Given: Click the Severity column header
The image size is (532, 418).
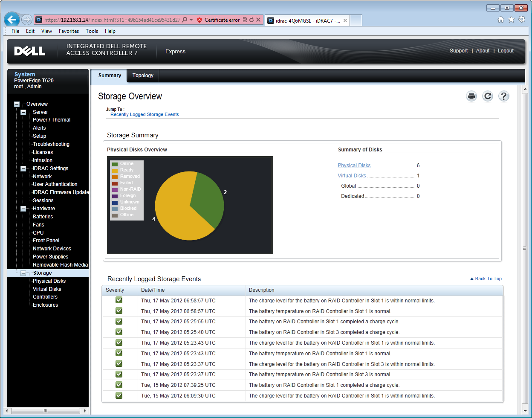Looking at the screenshot, I should (x=120, y=290).
